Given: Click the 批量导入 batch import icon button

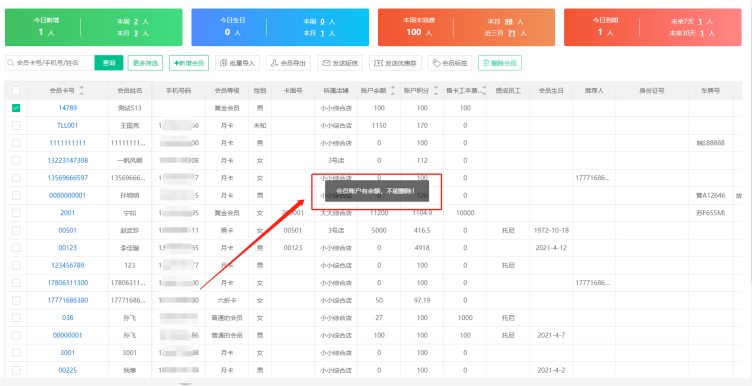Looking at the screenshot, I should pyautogui.click(x=237, y=63).
